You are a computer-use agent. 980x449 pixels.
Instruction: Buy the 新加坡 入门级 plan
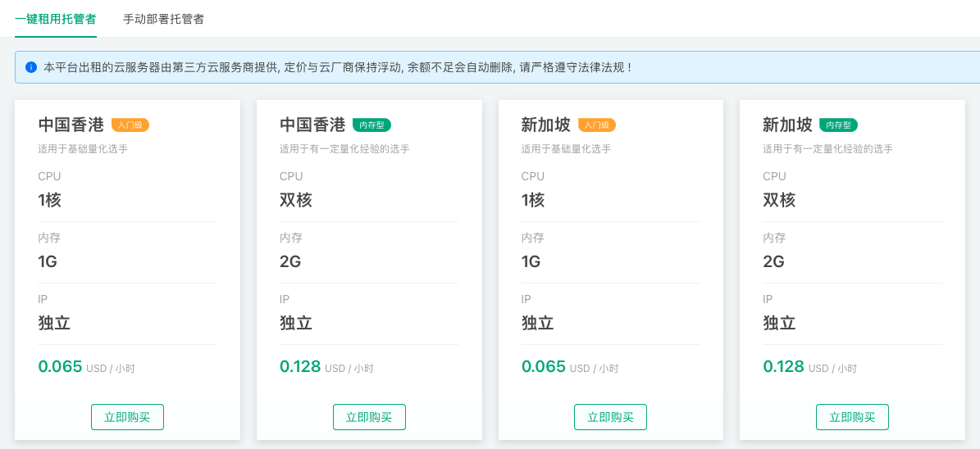pos(611,417)
